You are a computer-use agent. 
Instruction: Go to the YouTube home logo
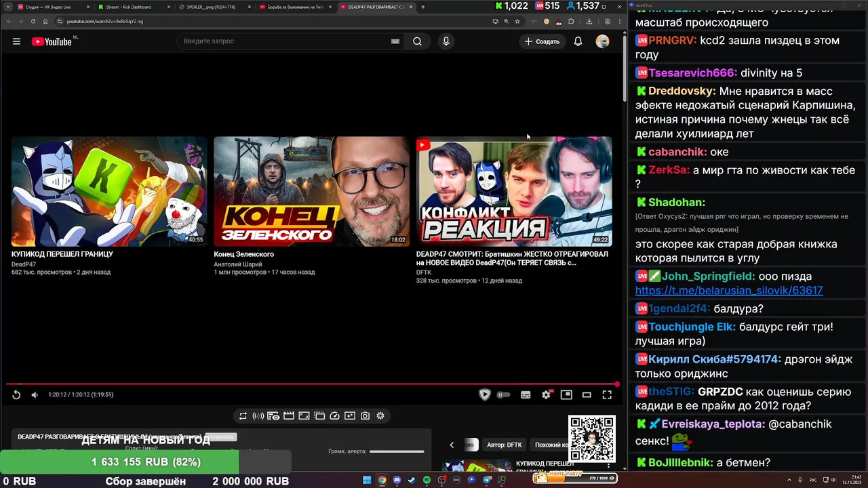[x=52, y=41]
